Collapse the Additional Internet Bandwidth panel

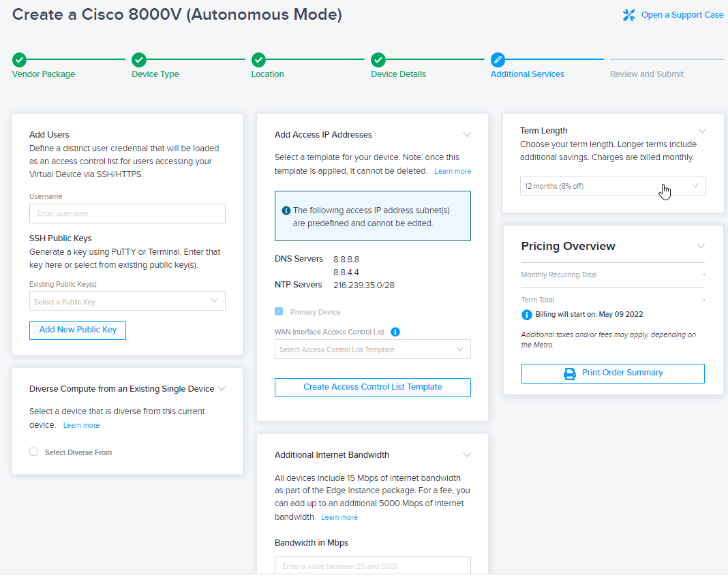pos(467,454)
